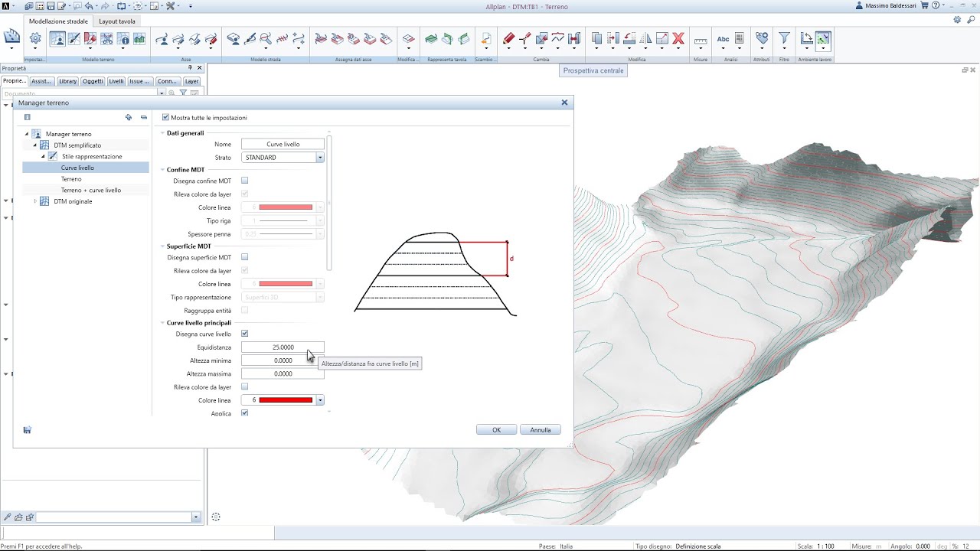Click the scissors cut terrain tool icon

pos(106,39)
